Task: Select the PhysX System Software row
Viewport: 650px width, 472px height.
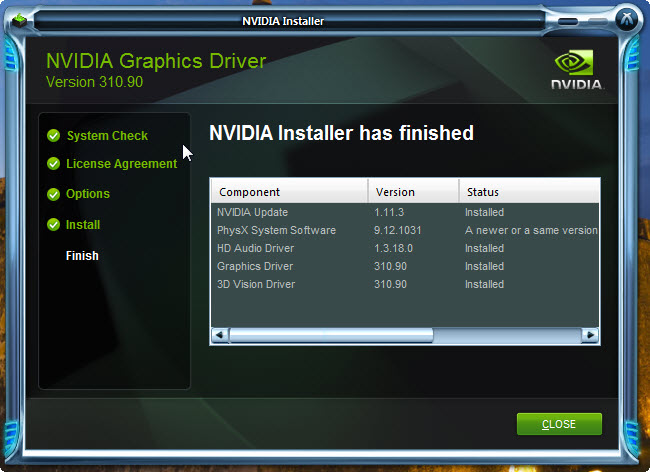Action: (405, 230)
